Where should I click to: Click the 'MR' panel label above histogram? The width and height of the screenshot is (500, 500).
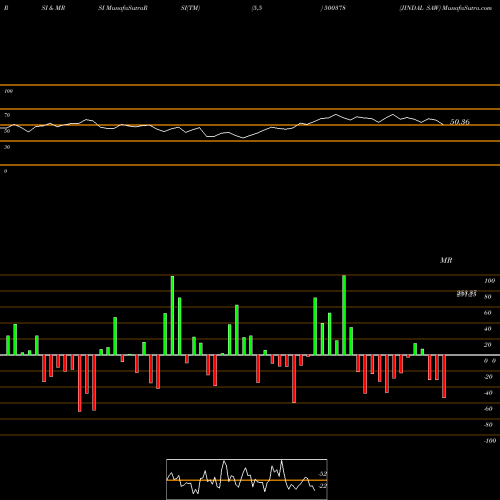coord(446,260)
